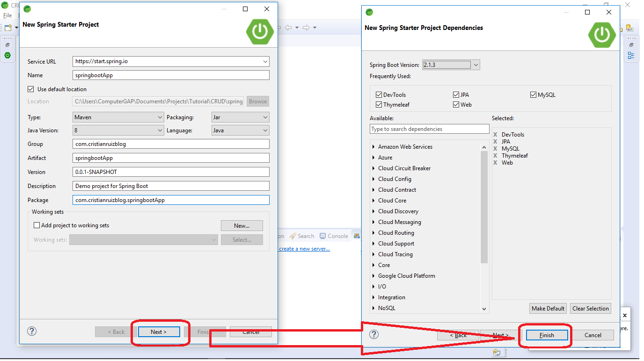Click the Git perspective icon at top right
644x361 pixels.
630,28
